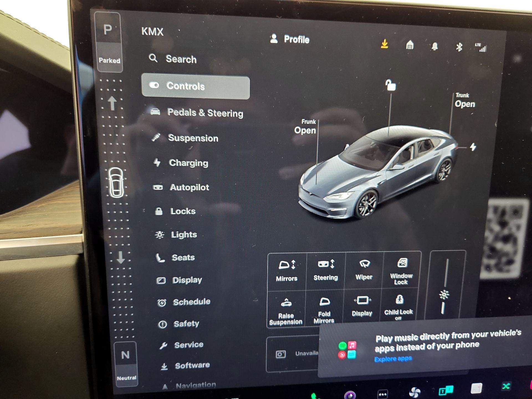Tap the Bluetooth status icon
Image resolution: width=532 pixels, height=399 pixels.
pos(459,47)
